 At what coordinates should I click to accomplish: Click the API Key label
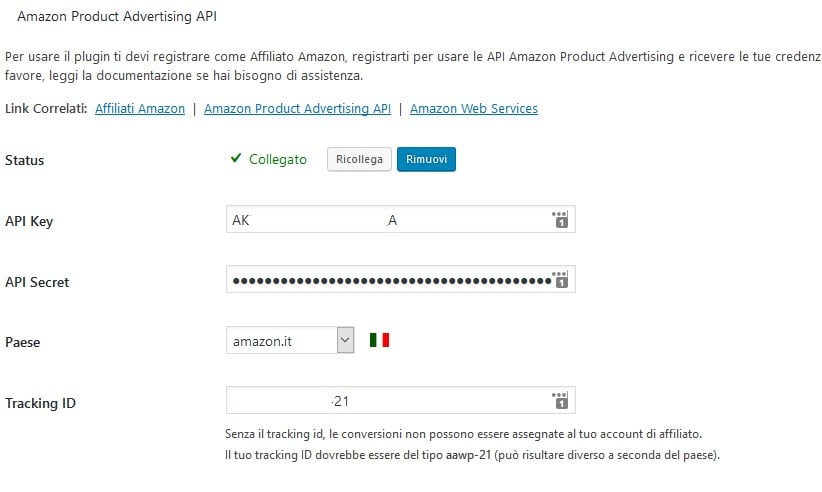(29, 221)
